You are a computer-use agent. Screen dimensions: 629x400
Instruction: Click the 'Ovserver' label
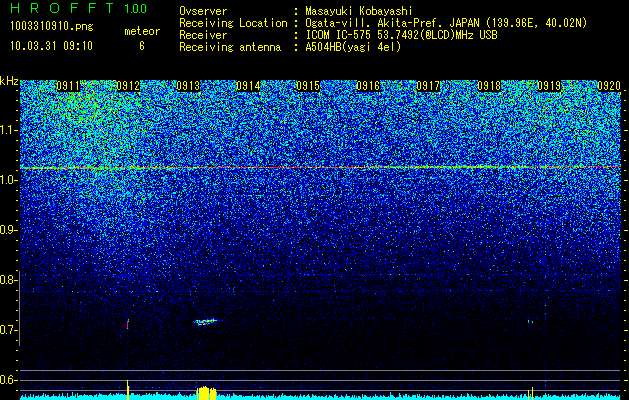pos(203,11)
